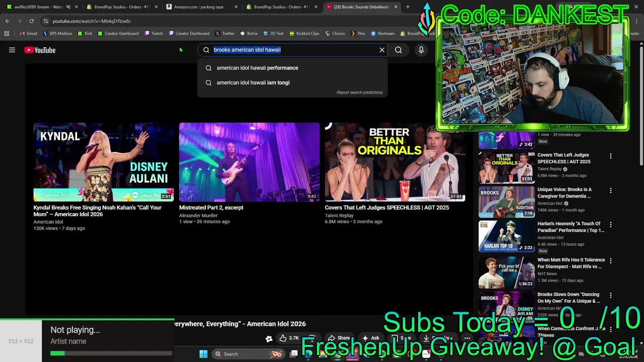Viewport: 644px width, 362px height.
Task: Click the Share button
Action: (339, 338)
